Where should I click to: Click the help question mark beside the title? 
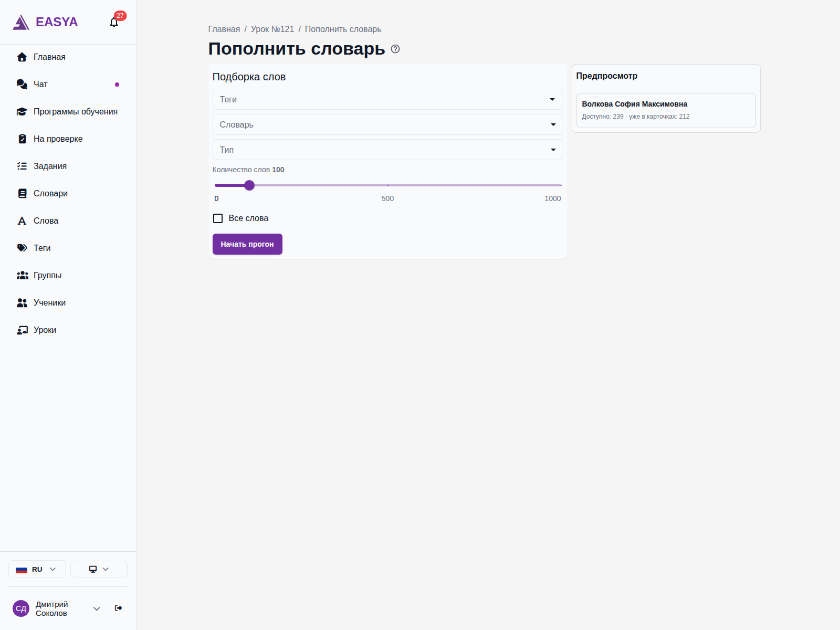click(395, 49)
